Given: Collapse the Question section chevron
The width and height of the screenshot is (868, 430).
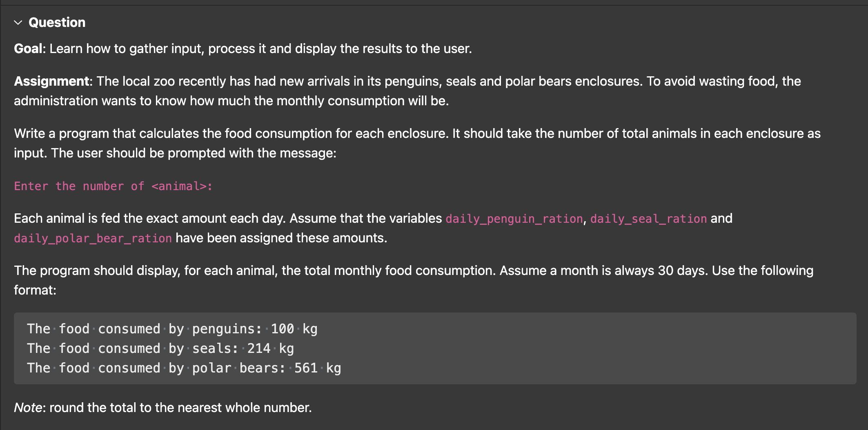Looking at the screenshot, I should [x=18, y=22].
